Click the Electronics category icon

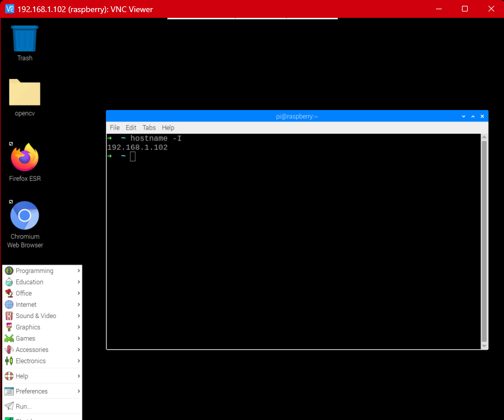click(9, 361)
